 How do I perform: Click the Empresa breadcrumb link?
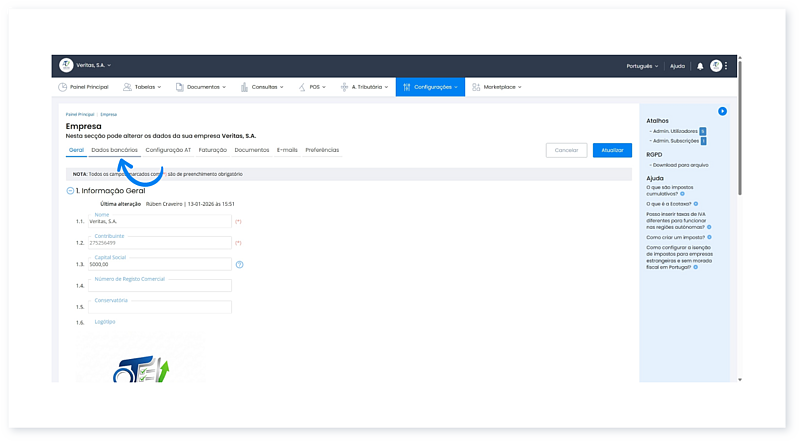[109, 114]
